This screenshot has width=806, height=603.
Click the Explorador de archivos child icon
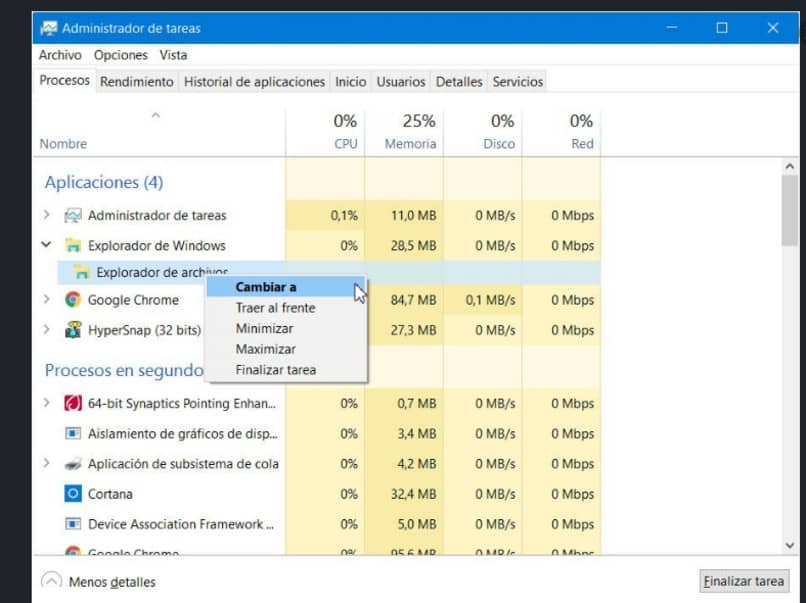(81, 272)
